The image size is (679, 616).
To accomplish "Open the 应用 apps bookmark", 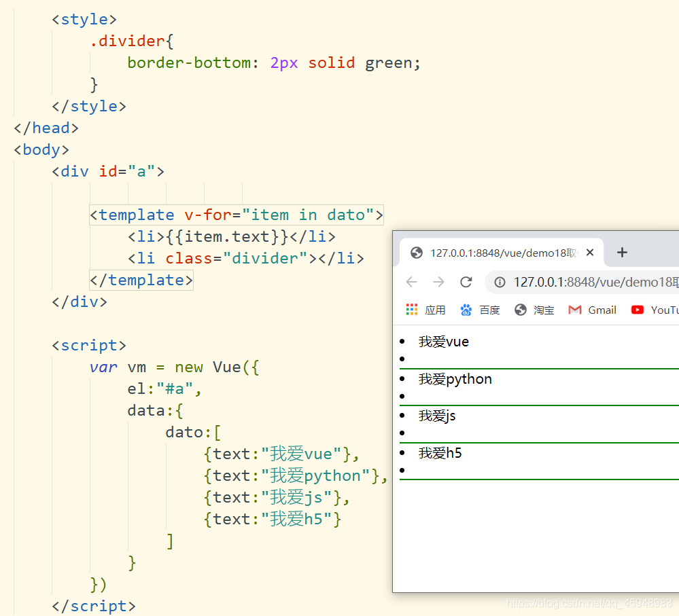I will tap(425, 310).
